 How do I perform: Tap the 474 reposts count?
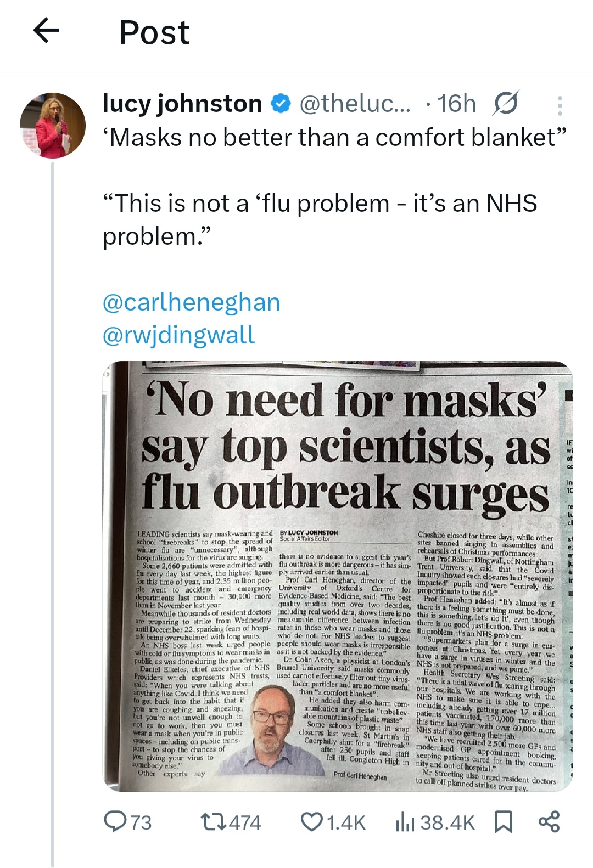245,822
